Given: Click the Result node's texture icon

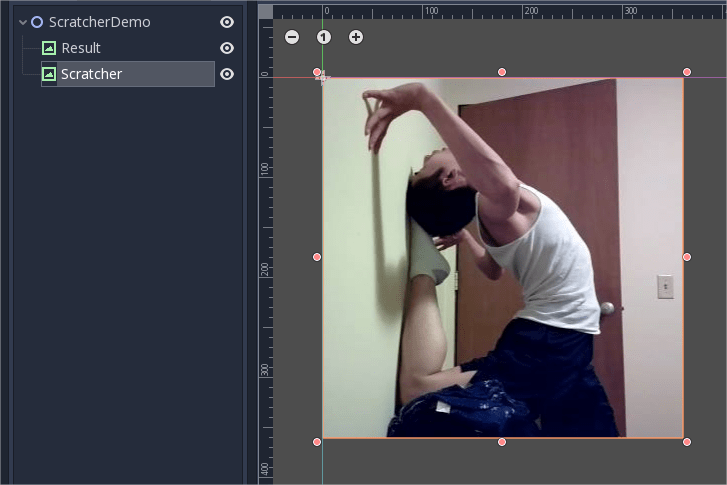Looking at the screenshot, I should (x=49, y=48).
